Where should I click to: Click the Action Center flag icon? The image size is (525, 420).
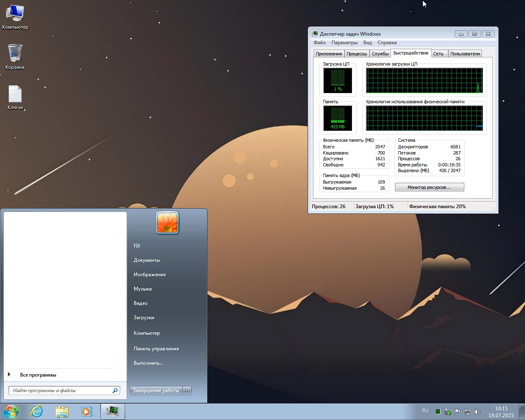tap(457, 412)
